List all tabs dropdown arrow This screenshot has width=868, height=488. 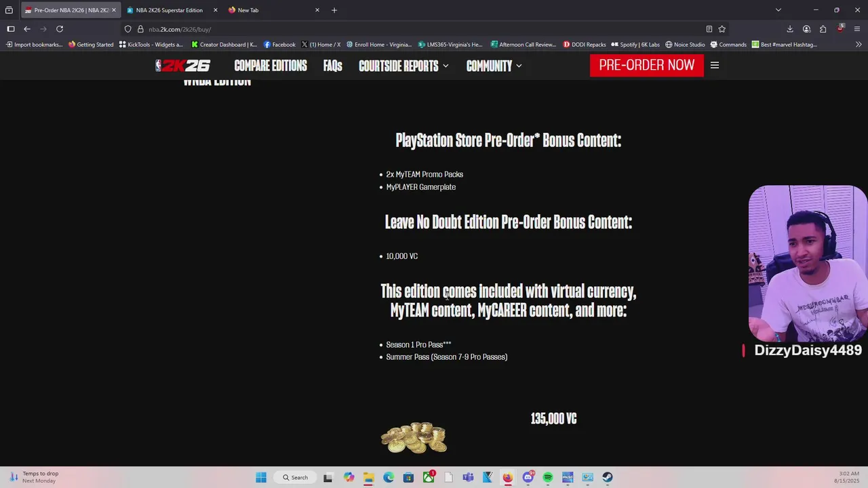coord(778,10)
